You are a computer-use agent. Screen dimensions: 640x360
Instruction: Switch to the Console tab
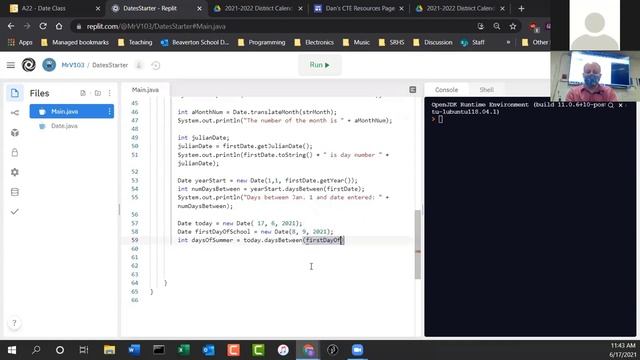point(446,90)
